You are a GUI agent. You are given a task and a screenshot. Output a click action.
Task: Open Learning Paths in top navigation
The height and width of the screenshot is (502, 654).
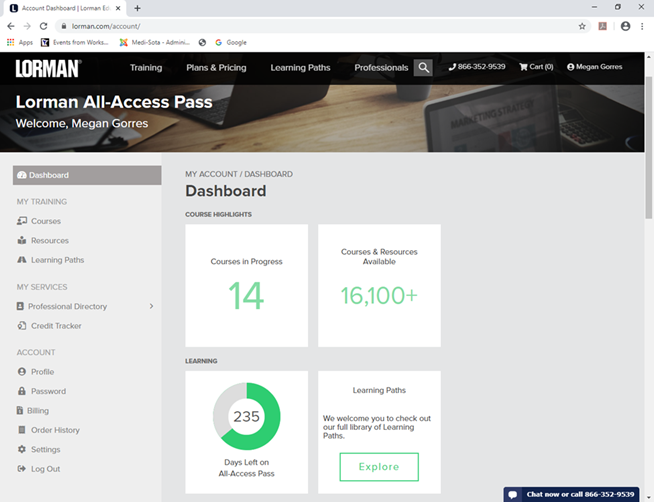(x=300, y=68)
